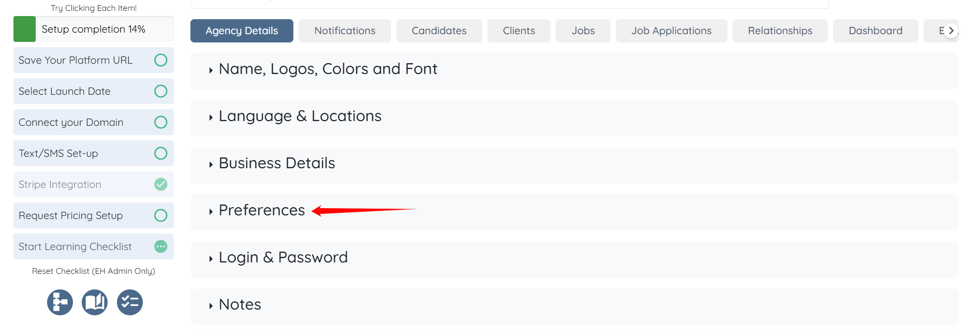Click the flowchart diagram icon
The height and width of the screenshot is (336, 980).
[x=60, y=302]
